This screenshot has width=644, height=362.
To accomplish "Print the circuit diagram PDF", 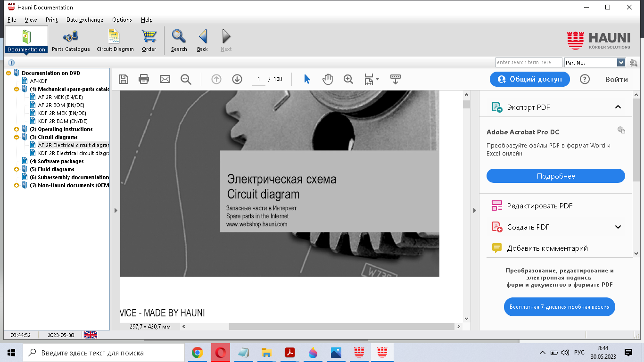I will pyautogui.click(x=144, y=79).
